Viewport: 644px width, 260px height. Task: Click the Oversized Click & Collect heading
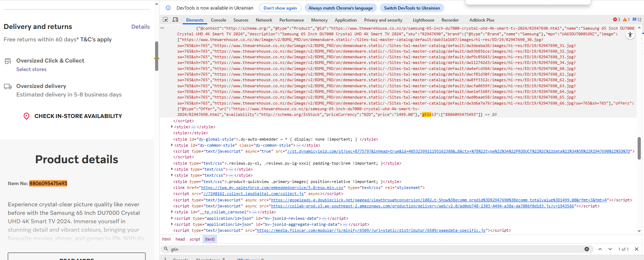pyautogui.click(x=50, y=61)
